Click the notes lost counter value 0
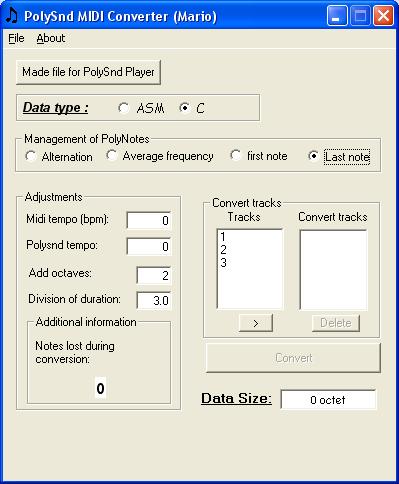 100,388
